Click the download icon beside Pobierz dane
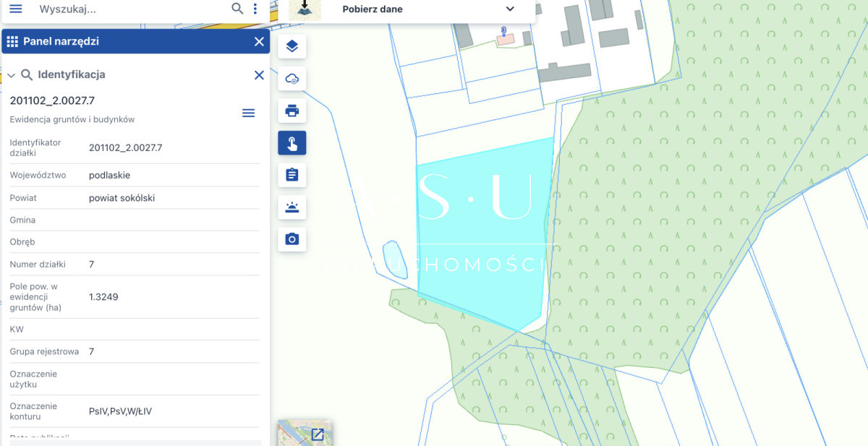Screen dimensions: 868x446 (305, 9)
